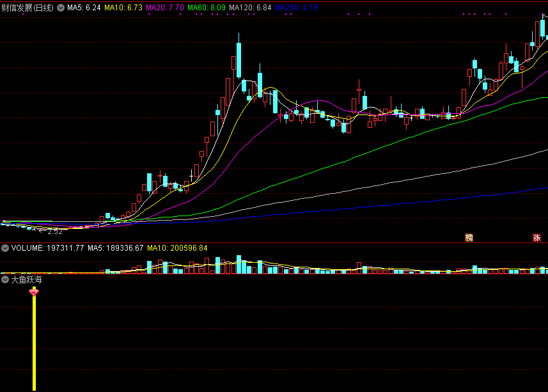
Task: Click the MA60: 8.09 label
Action: coord(207,8)
